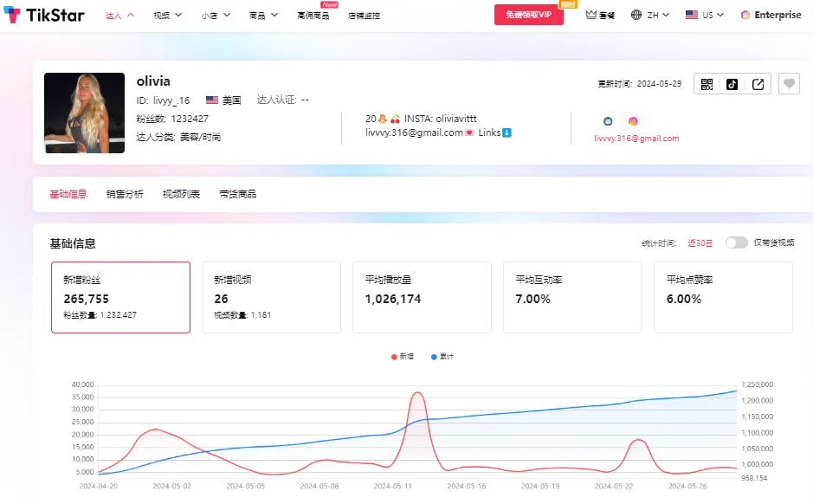The image size is (813, 504).
Task: Open the 店铺监控 menu item
Action: pyautogui.click(x=364, y=16)
